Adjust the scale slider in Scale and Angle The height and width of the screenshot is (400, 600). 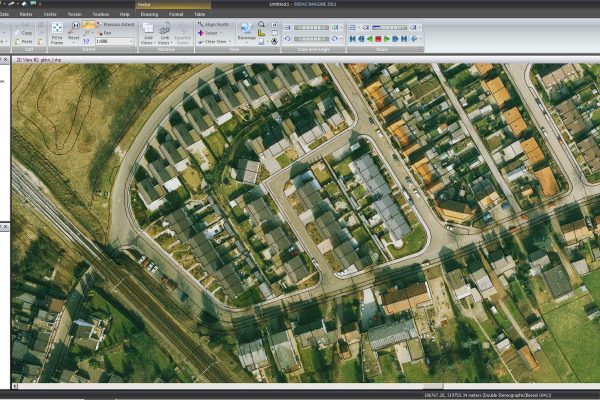311,28
